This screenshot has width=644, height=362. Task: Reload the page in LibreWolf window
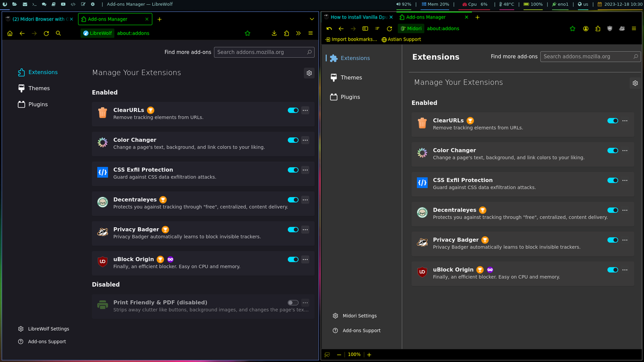(46, 33)
